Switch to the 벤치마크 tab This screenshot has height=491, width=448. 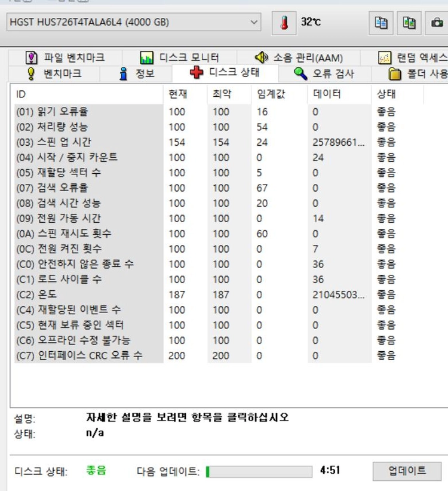(54, 73)
